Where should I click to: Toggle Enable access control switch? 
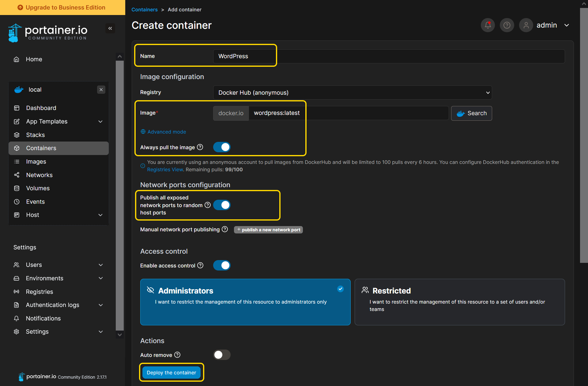tap(222, 266)
